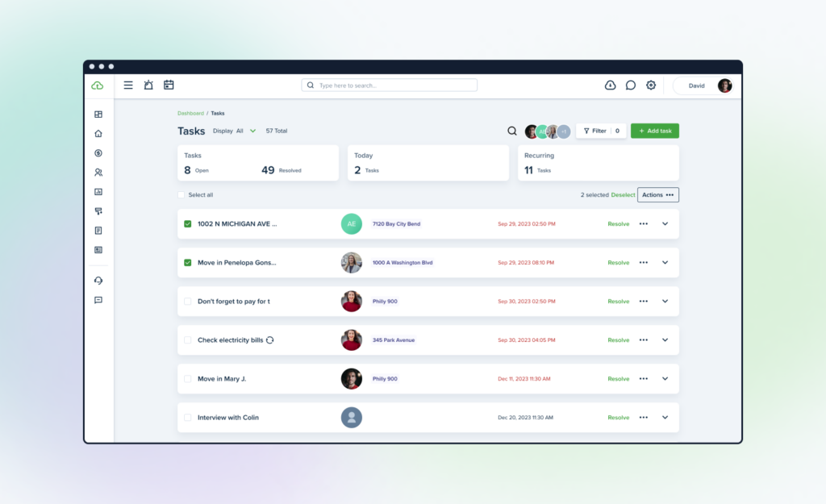Expand the Check electricity bills row
Viewport: 826px width, 504px height.
point(665,339)
